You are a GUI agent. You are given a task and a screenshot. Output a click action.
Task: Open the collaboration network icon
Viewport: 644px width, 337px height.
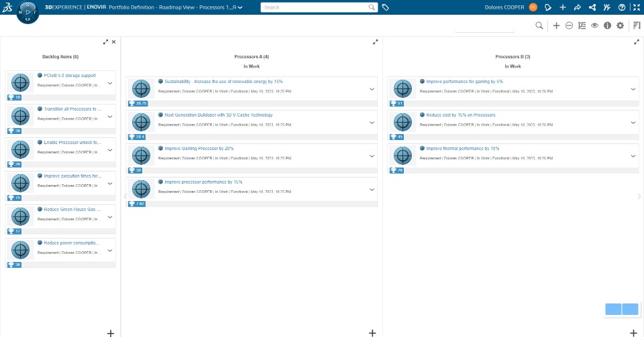592,7
